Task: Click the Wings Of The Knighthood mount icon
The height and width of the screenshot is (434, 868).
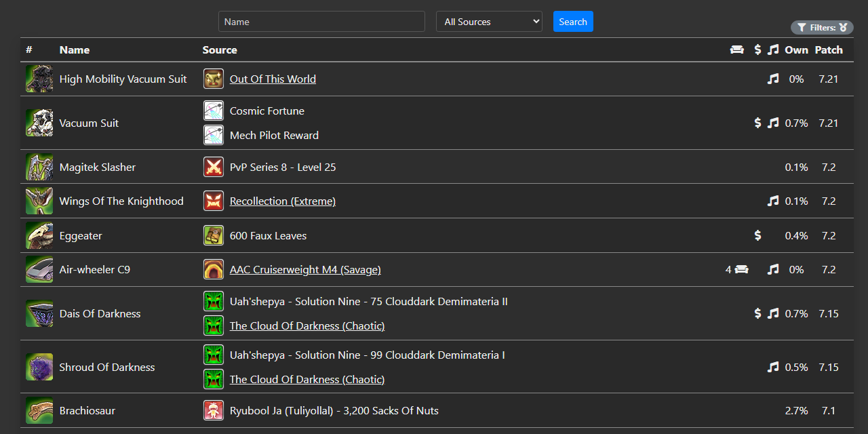Action: tap(39, 201)
